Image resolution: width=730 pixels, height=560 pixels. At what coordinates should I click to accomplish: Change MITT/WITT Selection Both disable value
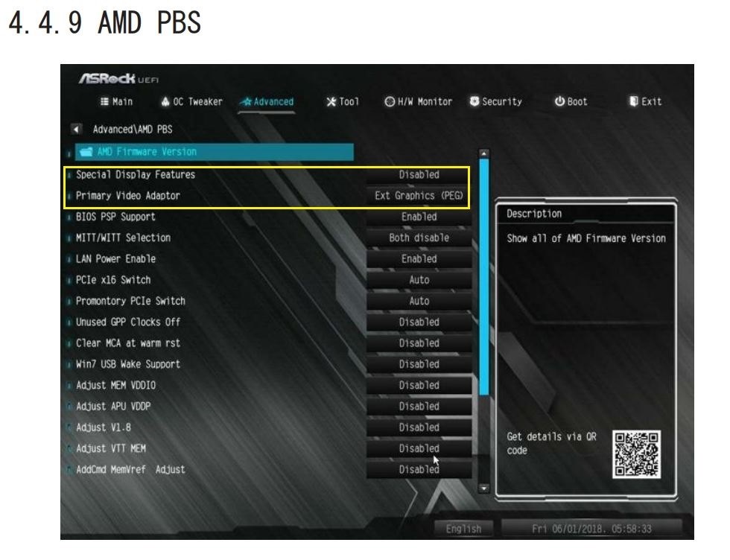point(419,238)
